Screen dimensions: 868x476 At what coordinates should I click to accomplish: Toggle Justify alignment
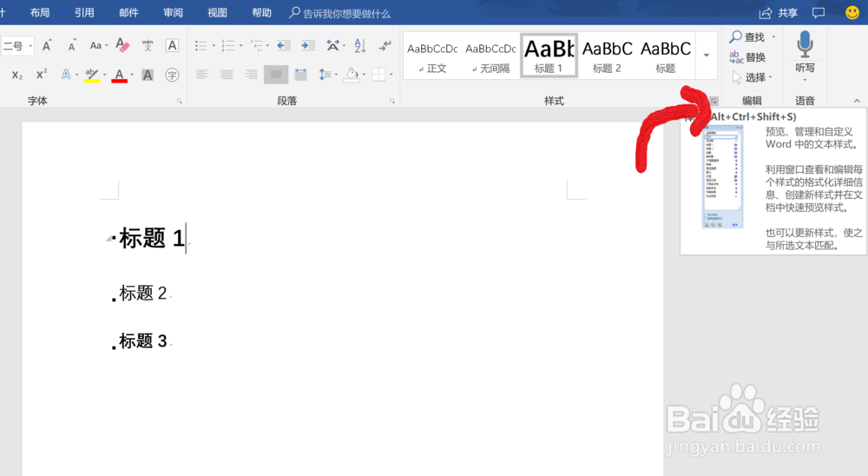[x=276, y=74]
